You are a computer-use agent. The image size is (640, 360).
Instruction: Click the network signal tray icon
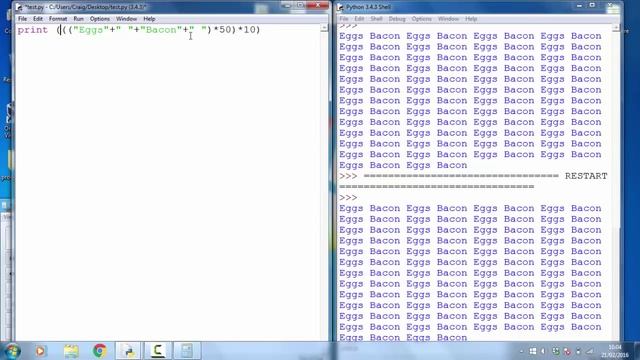click(x=590, y=351)
